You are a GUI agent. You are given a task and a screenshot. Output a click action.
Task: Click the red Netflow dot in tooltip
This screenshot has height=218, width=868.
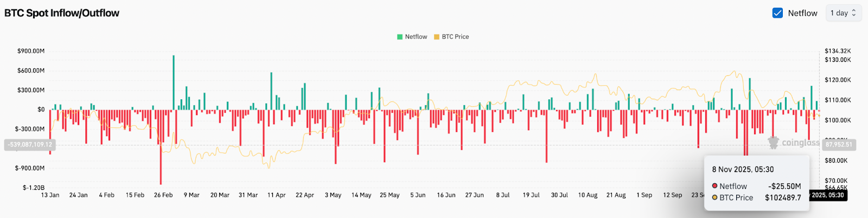tap(715, 186)
